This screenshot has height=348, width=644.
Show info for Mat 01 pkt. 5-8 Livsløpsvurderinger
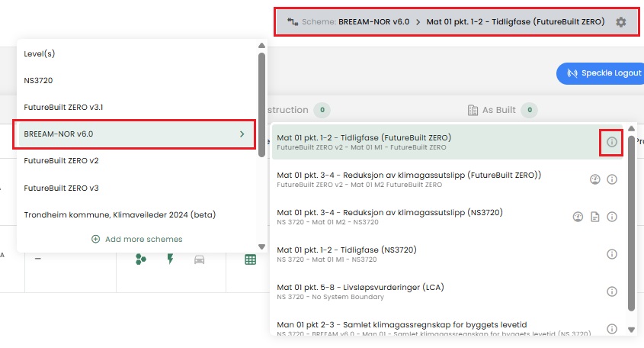[611, 292]
